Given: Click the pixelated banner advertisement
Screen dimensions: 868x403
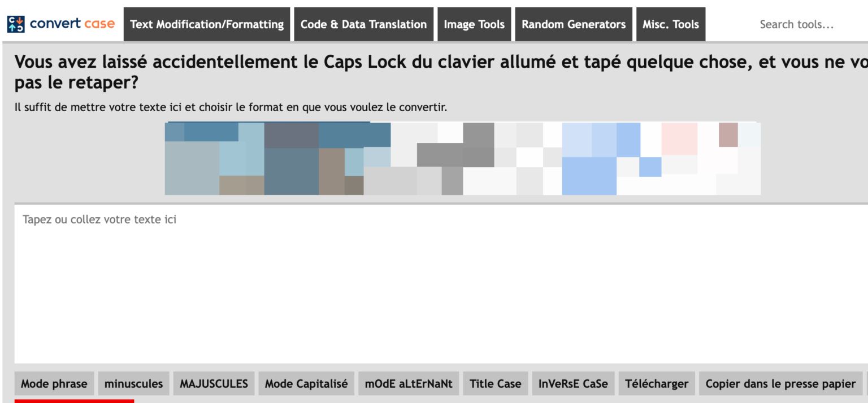Looking at the screenshot, I should [x=462, y=159].
